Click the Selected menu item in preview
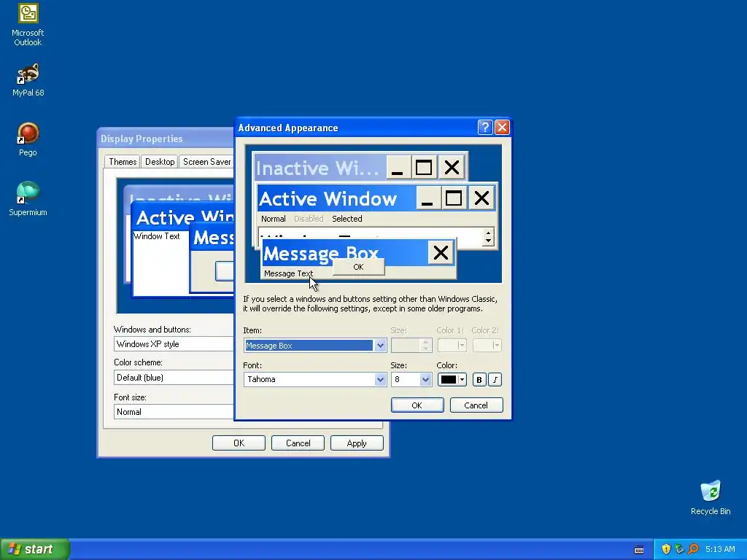The image size is (747, 560). (x=347, y=219)
